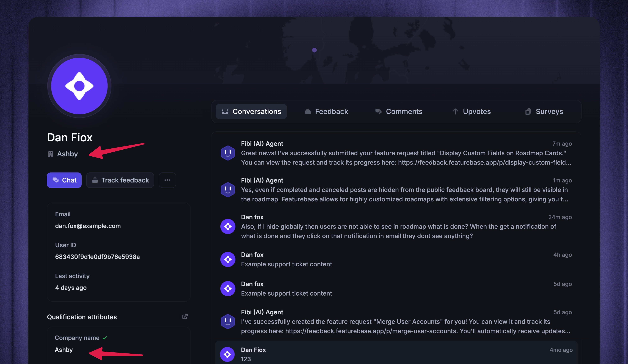
Task: Switch to the Conversations tab
Action: [x=251, y=112]
